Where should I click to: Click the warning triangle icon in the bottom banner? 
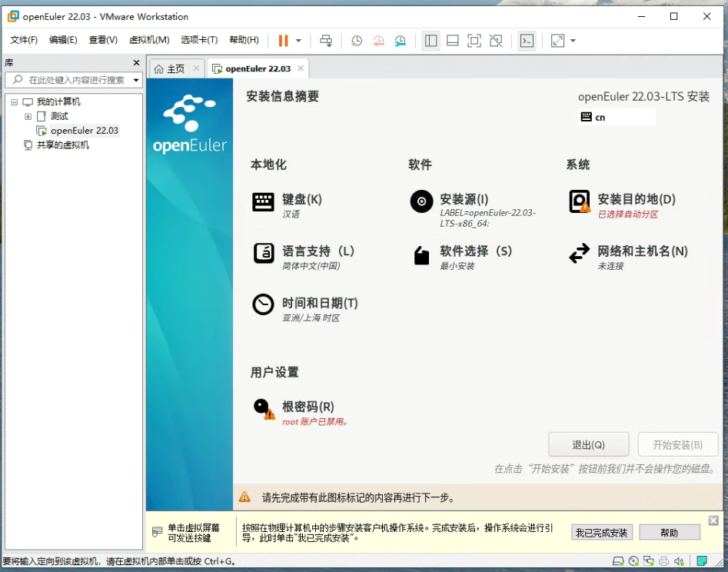(x=244, y=497)
